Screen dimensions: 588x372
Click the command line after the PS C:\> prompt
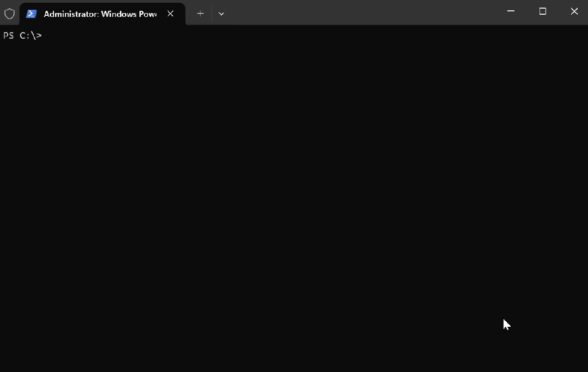tap(48, 36)
